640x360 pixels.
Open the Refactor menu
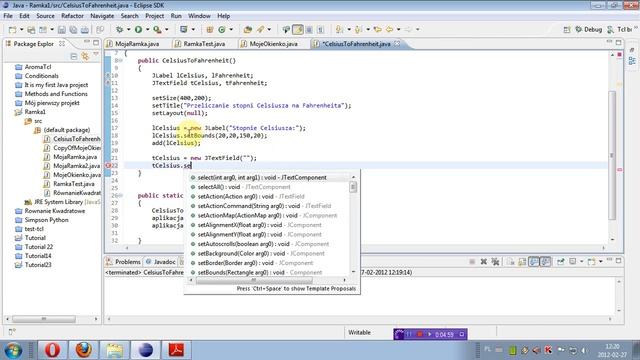(72, 16)
